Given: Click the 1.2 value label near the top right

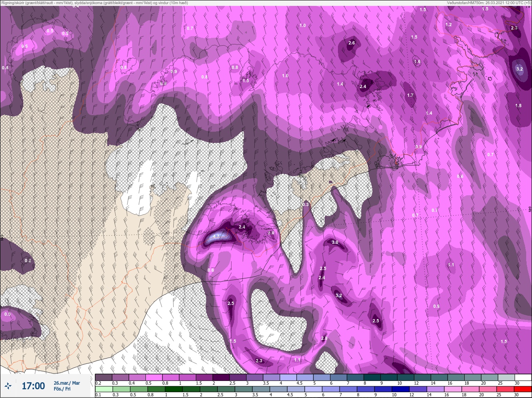Looking at the screenshot, I should [x=448, y=25].
